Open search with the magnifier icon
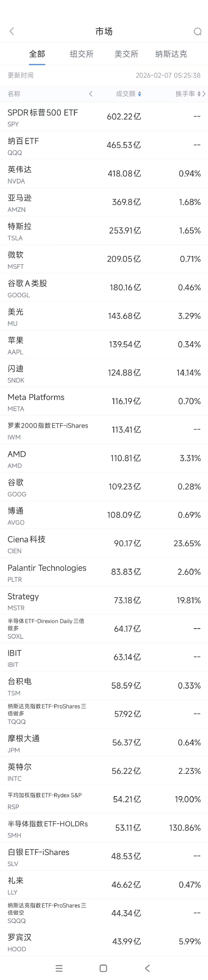208x980 pixels. (x=197, y=31)
